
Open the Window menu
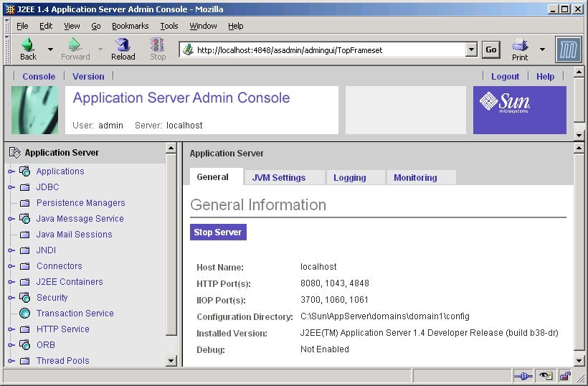point(203,26)
